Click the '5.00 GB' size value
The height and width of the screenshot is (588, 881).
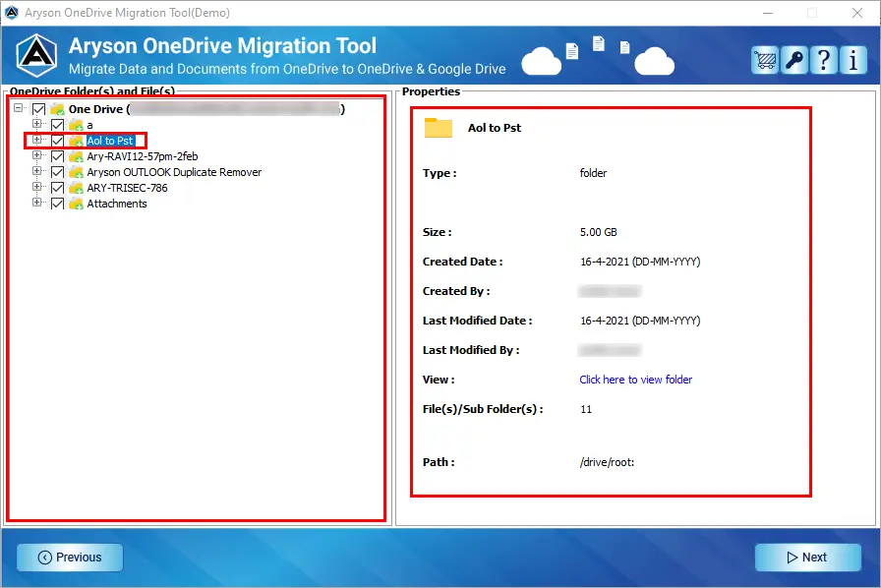pyautogui.click(x=599, y=232)
